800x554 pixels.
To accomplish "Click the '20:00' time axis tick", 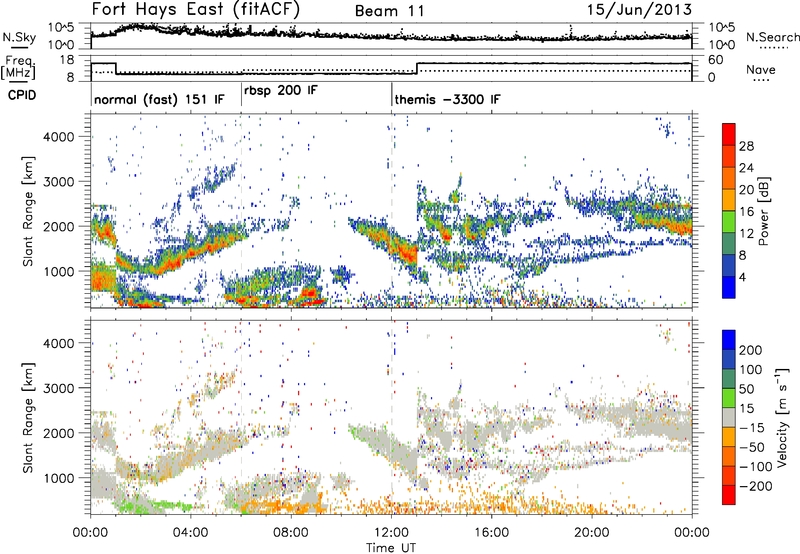I will [591, 533].
